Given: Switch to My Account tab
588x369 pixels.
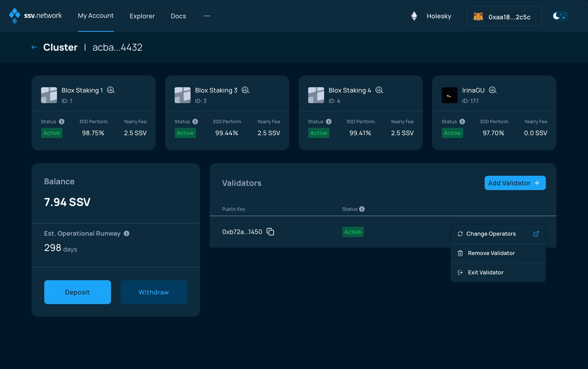Looking at the screenshot, I should (x=96, y=16).
